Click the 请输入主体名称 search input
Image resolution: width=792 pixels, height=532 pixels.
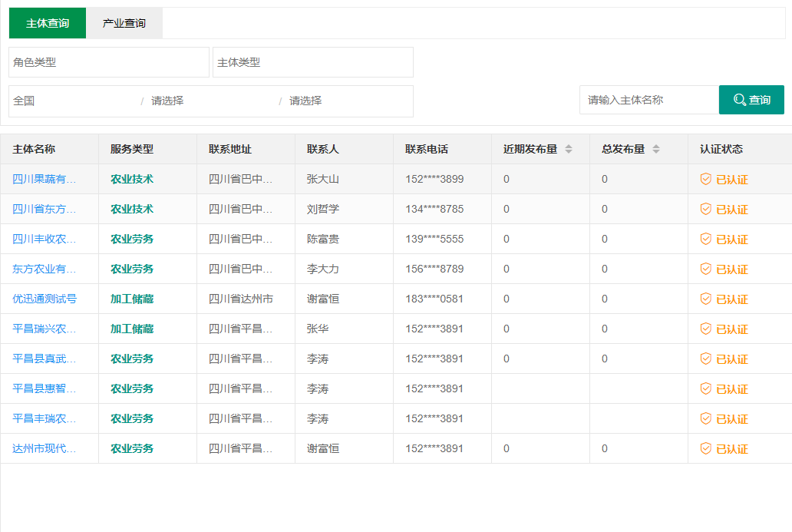point(648,100)
